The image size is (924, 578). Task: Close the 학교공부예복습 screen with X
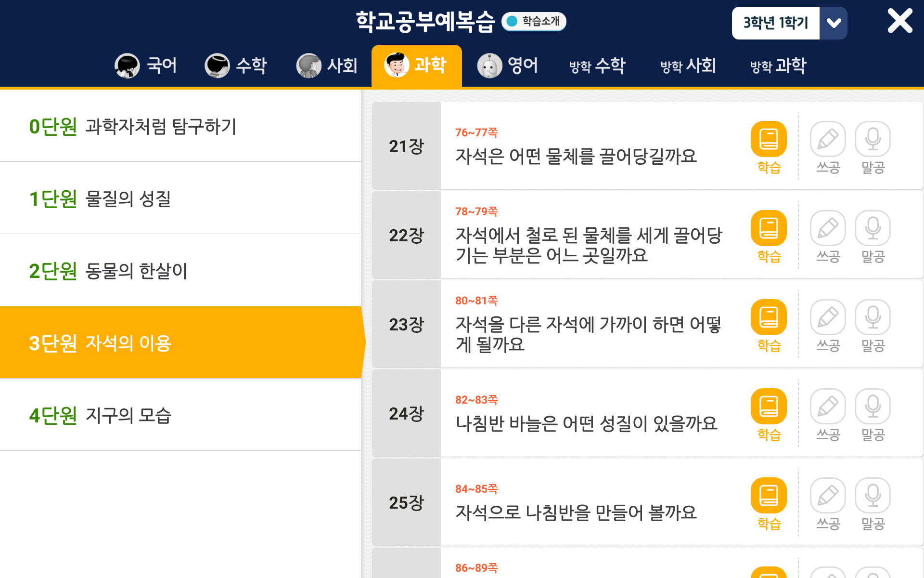[x=899, y=21]
